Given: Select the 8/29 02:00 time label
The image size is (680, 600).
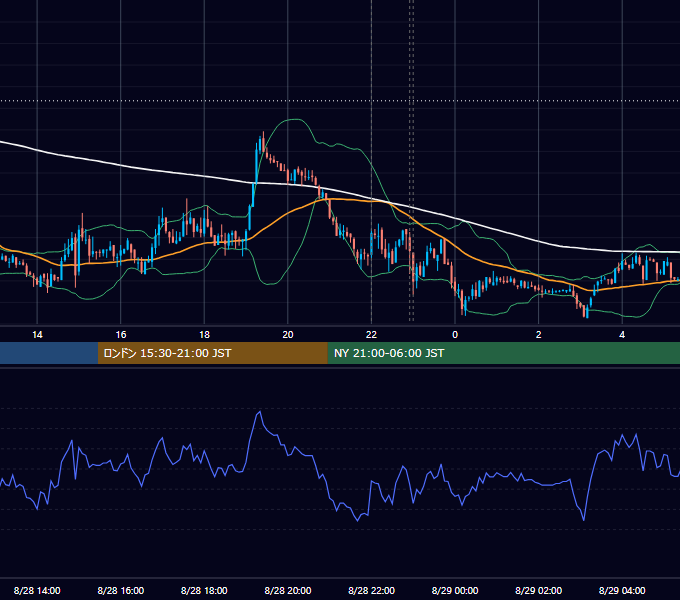Looking at the screenshot, I should (538, 590).
